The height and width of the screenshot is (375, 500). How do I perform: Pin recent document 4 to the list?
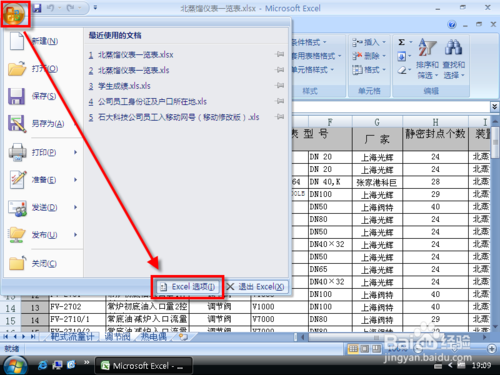[280, 101]
